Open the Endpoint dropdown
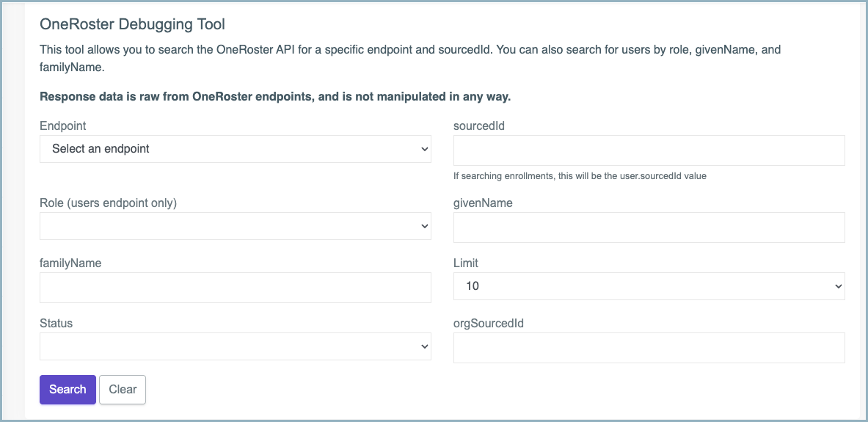 pos(236,149)
